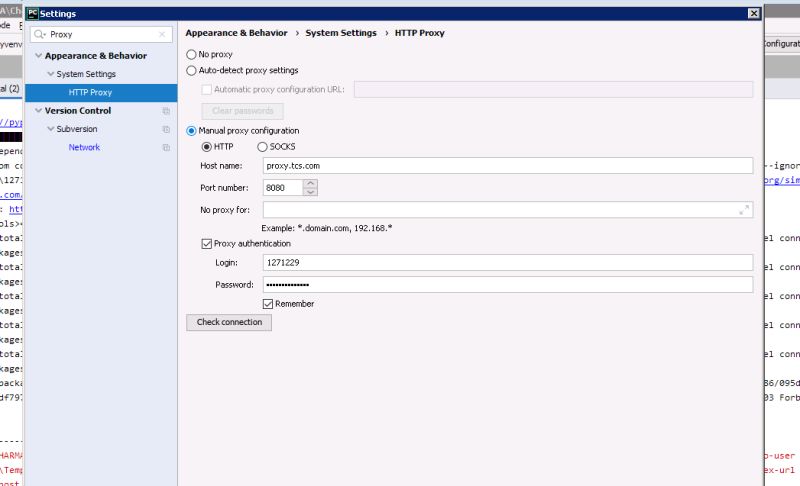Close the Settings dialog
Viewport: 800px width, 486px height.
754,13
